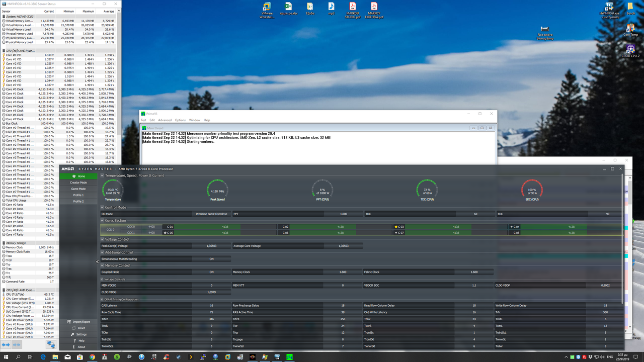The height and width of the screenshot is (362, 644).
Task: Open Ryzen Master Settings
Action: (x=78, y=334)
